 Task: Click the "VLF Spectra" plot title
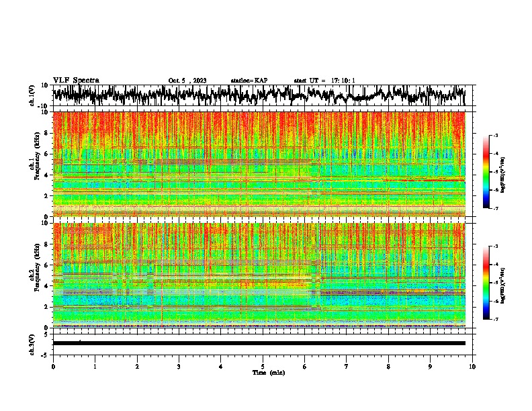click(76, 81)
